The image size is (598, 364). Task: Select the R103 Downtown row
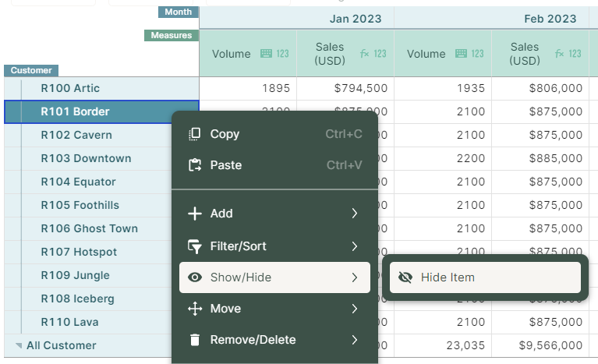pos(88,158)
